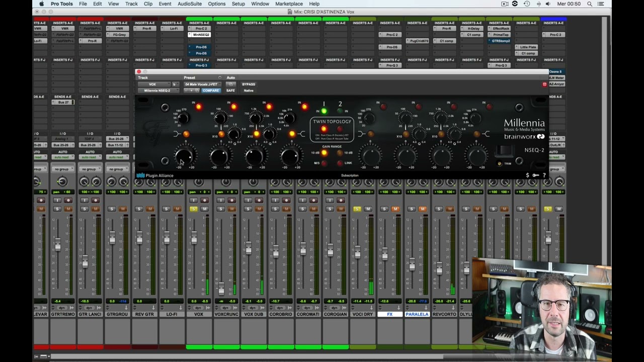This screenshot has width=644, height=362.
Task: Toggle left Twin Topology J-FET LED
Action: tap(324, 129)
